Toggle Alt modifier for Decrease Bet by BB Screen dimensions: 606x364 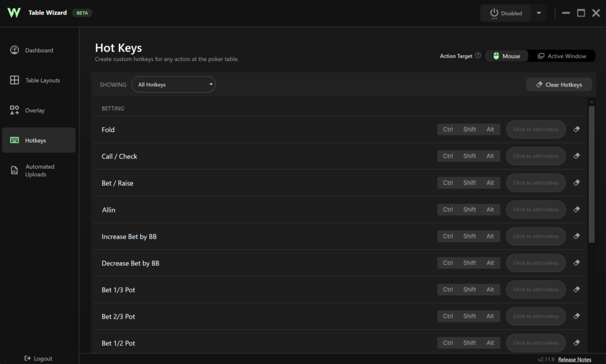(490, 263)
